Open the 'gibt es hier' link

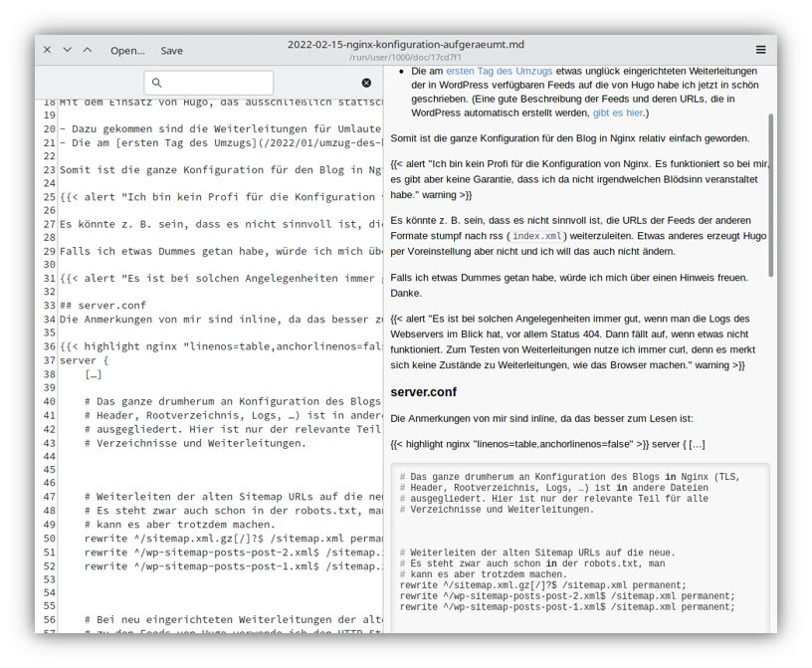click(618, 112)
